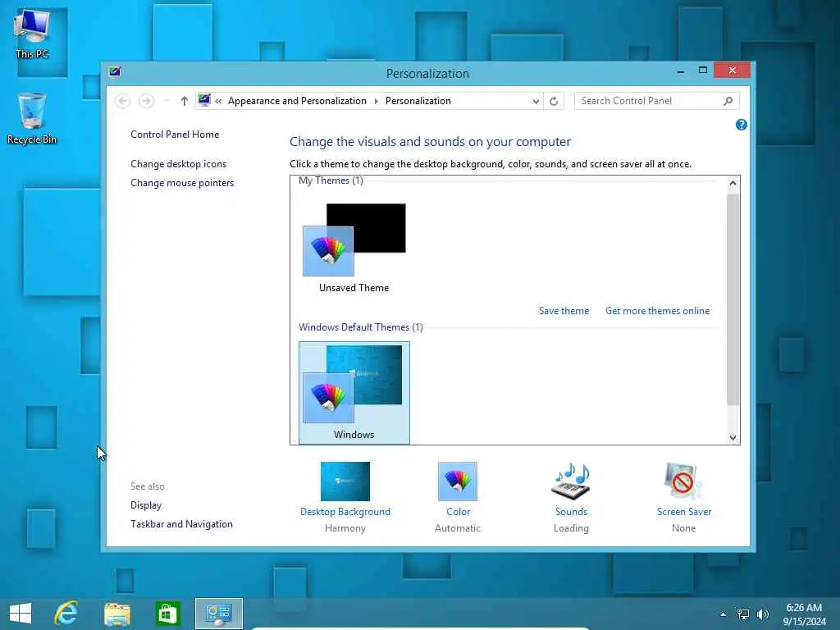
Task: Click the Save theme link
Action: click(x=564, y=311)
